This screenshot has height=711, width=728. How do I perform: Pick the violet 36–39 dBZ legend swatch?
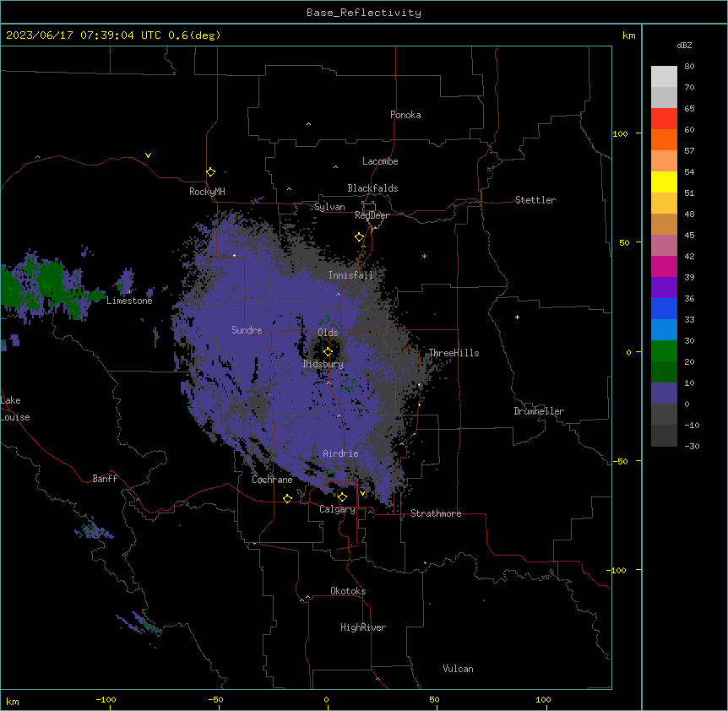(x=664, y=288)
